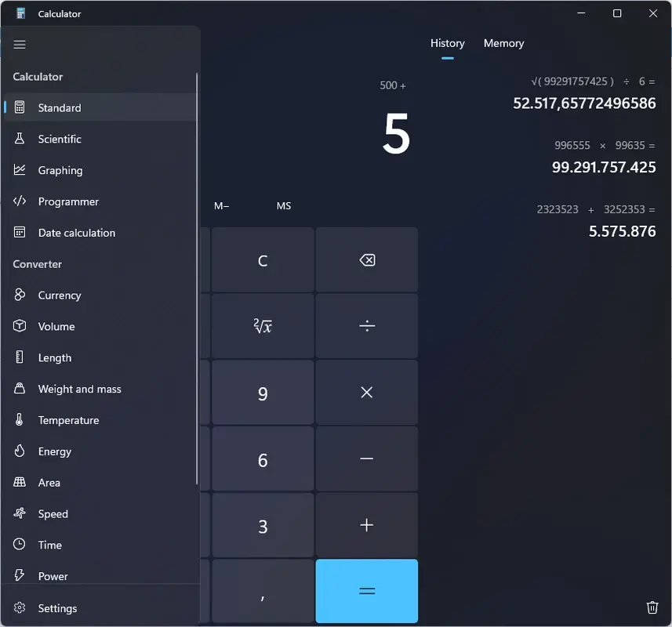Clear history using the trash icon
The width and height of the screenshot is (672, 627).
[652, 607]
